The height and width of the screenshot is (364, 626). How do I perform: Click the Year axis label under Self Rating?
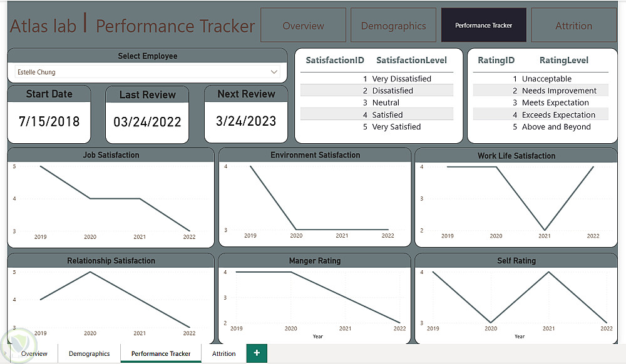[x=520, y=336]
